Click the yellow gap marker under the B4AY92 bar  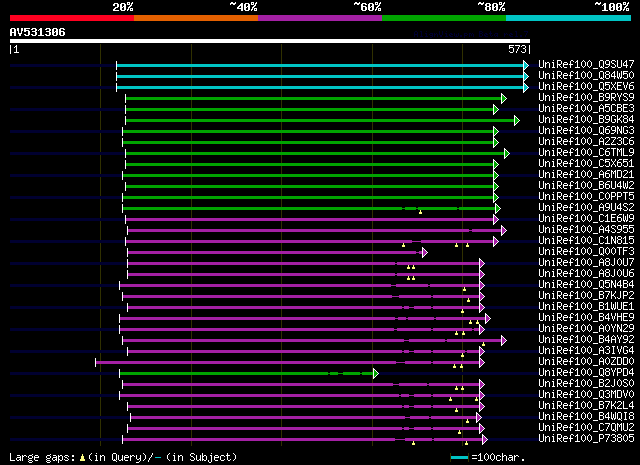tap(483, 344)
